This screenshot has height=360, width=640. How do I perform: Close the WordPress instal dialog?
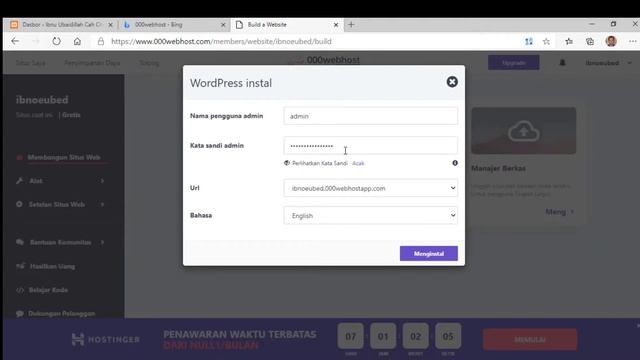[452, 82]
